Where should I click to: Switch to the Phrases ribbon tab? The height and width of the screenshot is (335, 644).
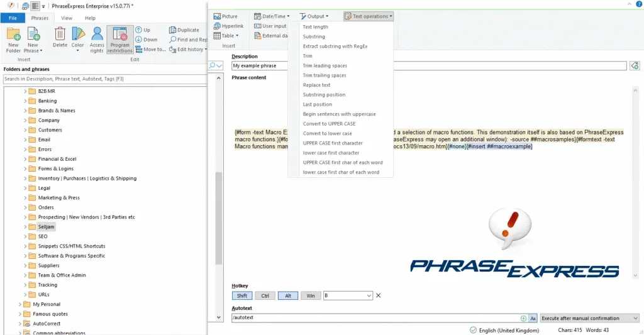coord(40,18)
